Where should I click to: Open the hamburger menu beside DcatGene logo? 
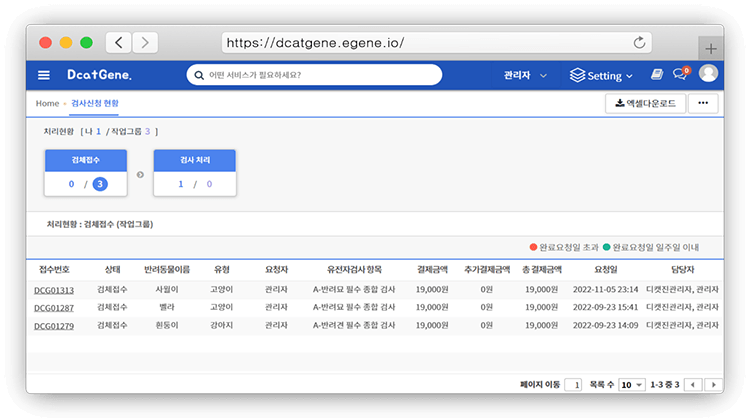[43, 75]
